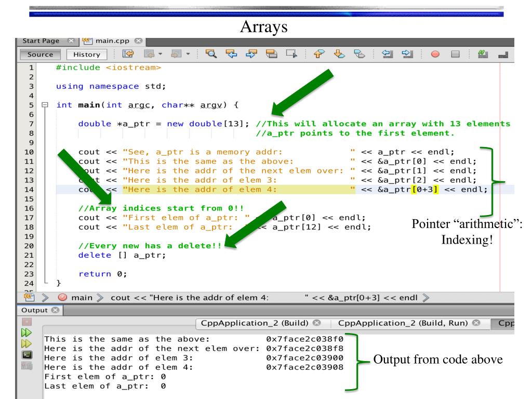Viewport: 532px width, 399px height.
Task: Close the Output panel tab
Action: click(55, 310)
